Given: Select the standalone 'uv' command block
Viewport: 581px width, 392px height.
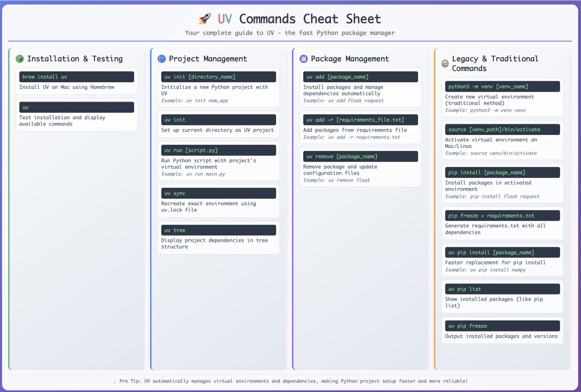Looking at the screenshot, I should point(76,107).
